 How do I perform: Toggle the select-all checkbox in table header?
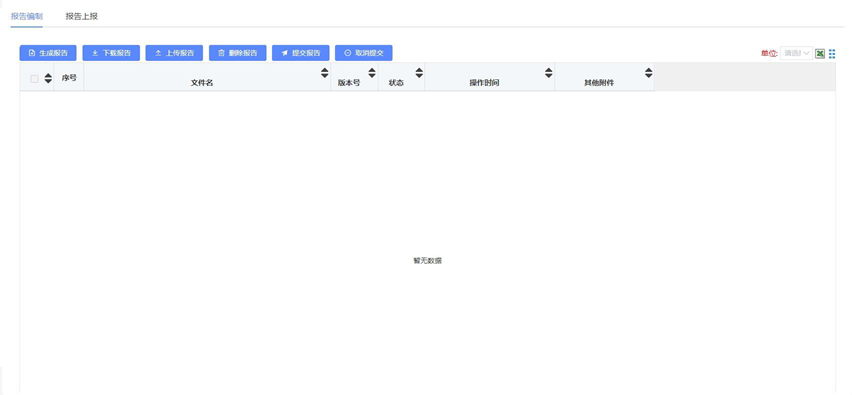click(x=34, y=79)
